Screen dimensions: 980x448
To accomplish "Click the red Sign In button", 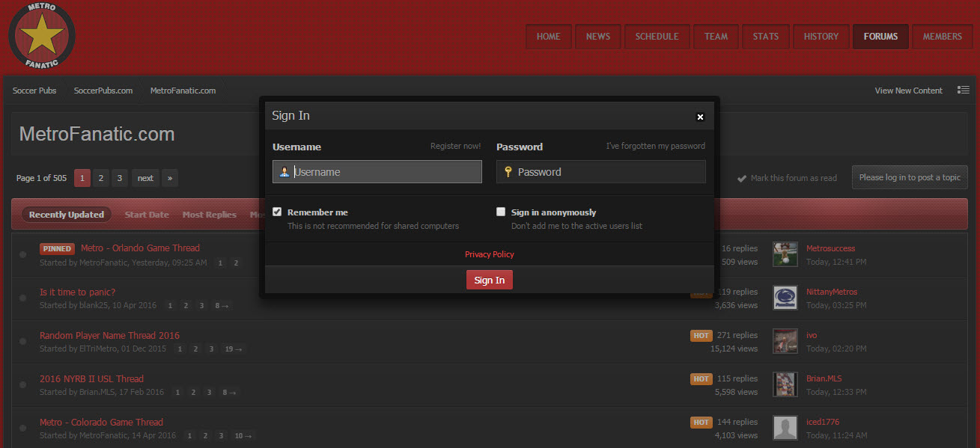I will point(490,280).
